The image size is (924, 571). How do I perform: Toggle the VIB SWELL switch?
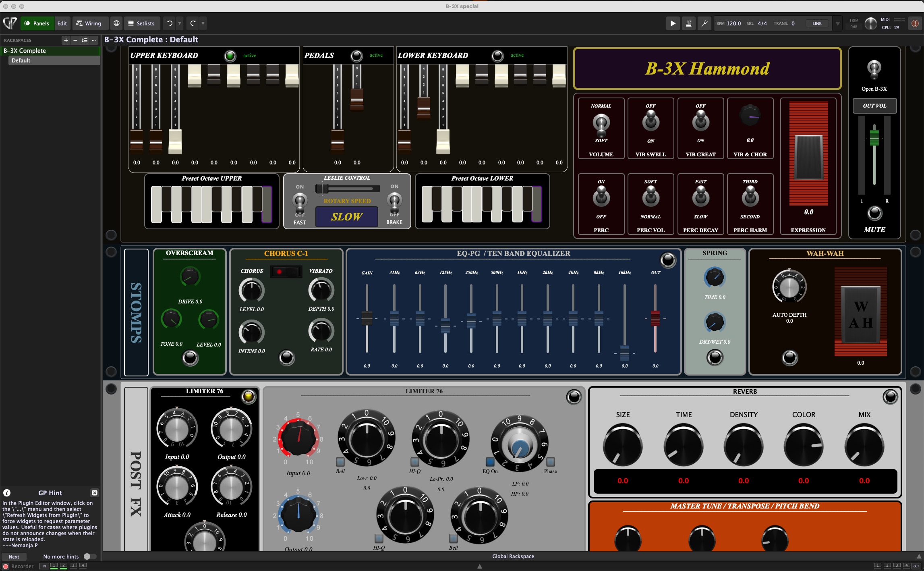point(651,120)
